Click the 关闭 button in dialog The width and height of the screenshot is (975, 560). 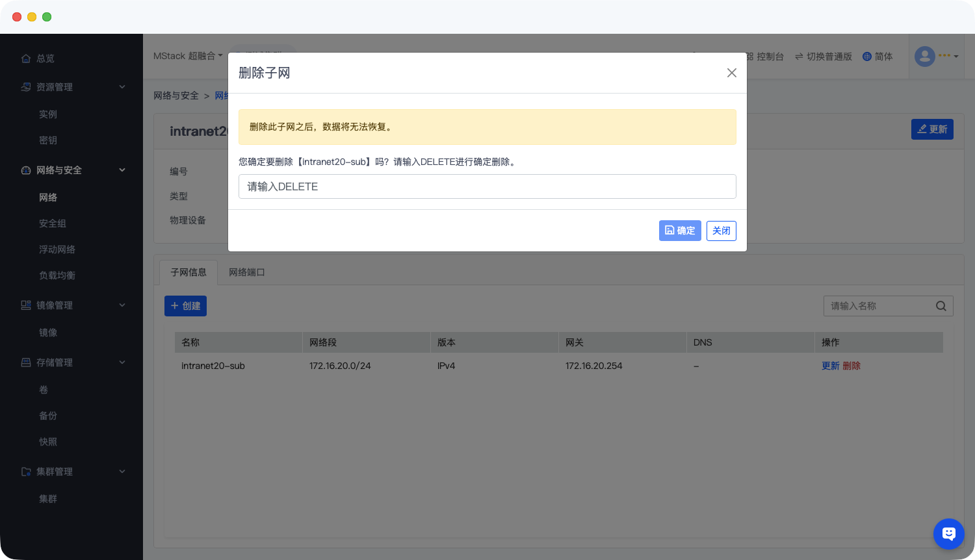[x=721, y=231]
